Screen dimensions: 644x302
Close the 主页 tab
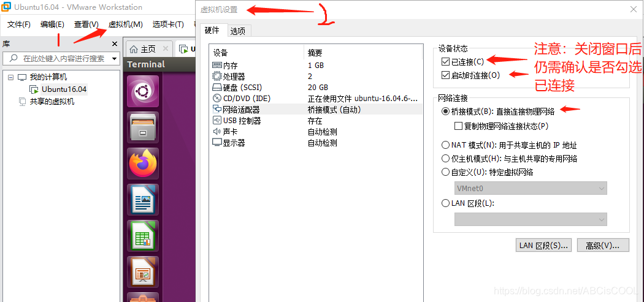pyautogui.click(x=166, y=49)
